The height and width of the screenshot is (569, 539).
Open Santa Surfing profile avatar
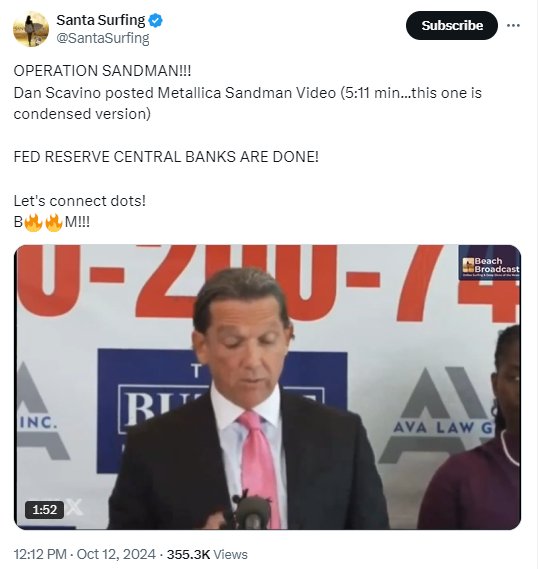tap(31, 29)
